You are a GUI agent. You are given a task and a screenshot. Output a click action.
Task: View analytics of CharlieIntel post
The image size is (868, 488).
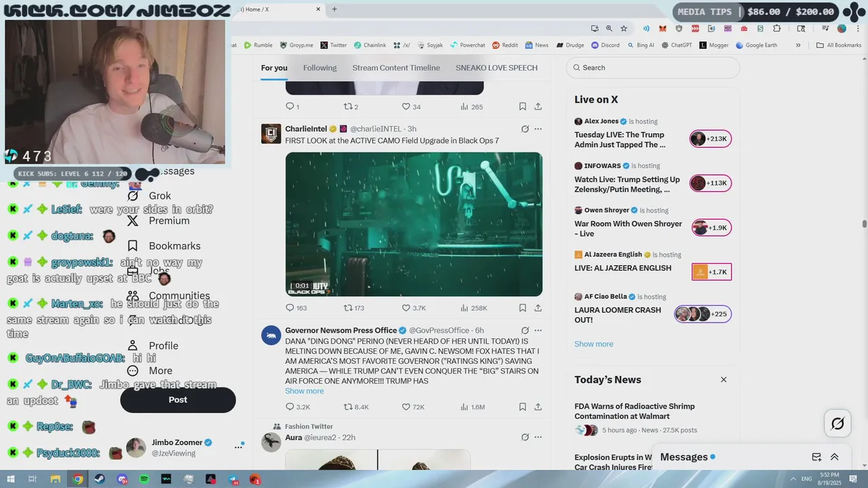(x=473, y=308)
